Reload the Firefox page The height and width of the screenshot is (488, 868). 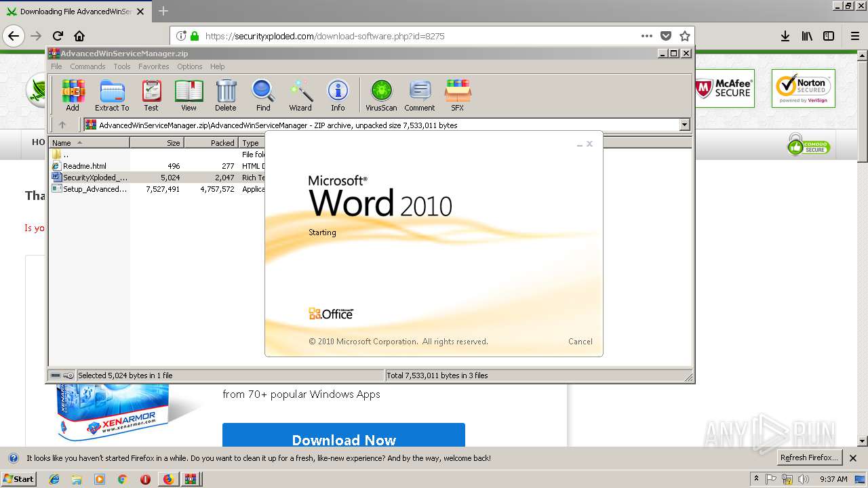[58, 36]
